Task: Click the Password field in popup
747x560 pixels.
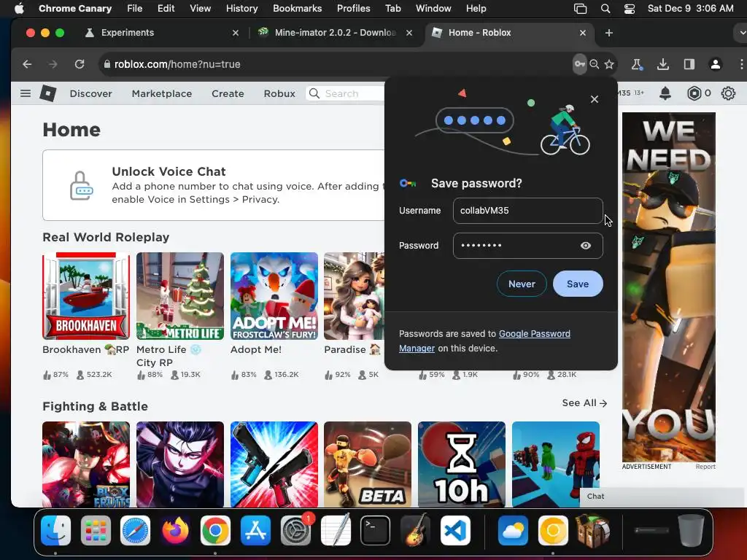Action: click(x=528, y=246)
